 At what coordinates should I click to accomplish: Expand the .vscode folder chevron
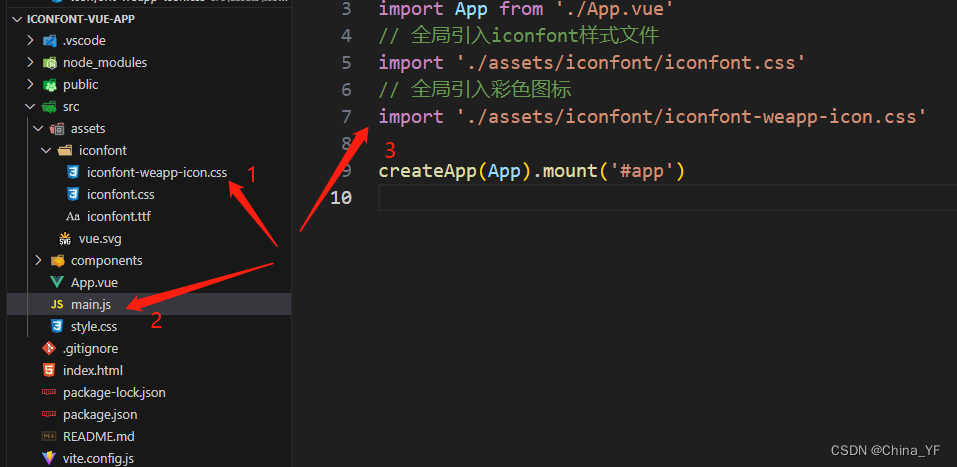click(30, 41)
